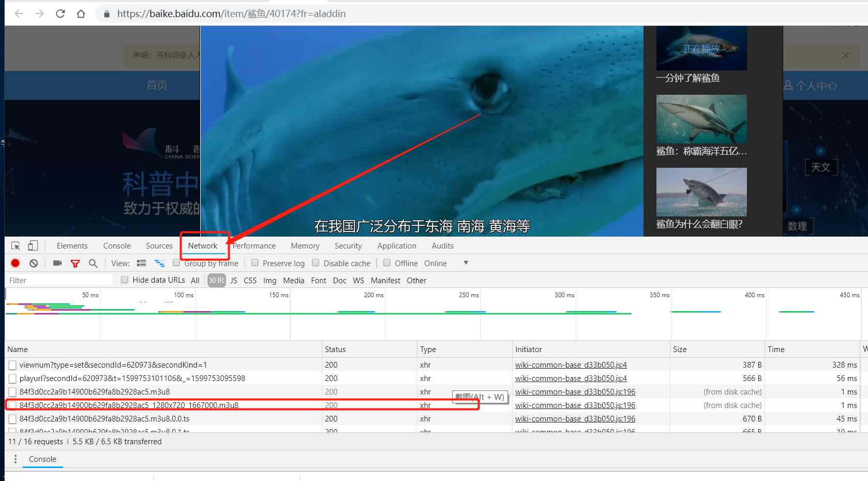This screenshot has height=481, width=868.
Task: Enable screenshot capture with the camera icon
Action: pos(57,263)
